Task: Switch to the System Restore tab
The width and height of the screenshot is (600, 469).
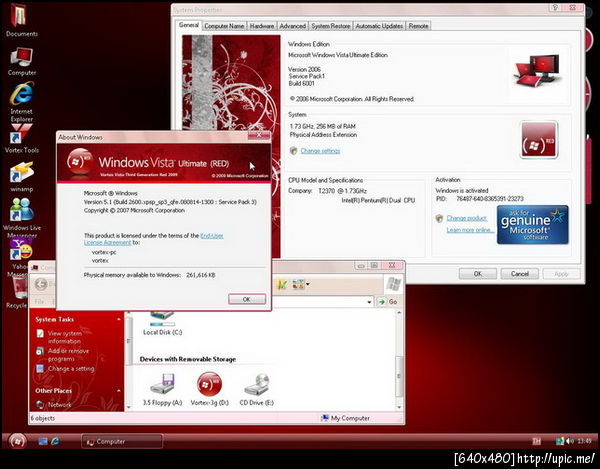Action: [x=331, y=26]
